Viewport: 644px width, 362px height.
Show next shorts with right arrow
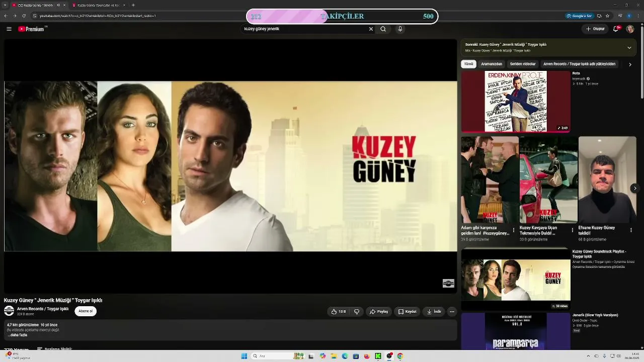635,188
